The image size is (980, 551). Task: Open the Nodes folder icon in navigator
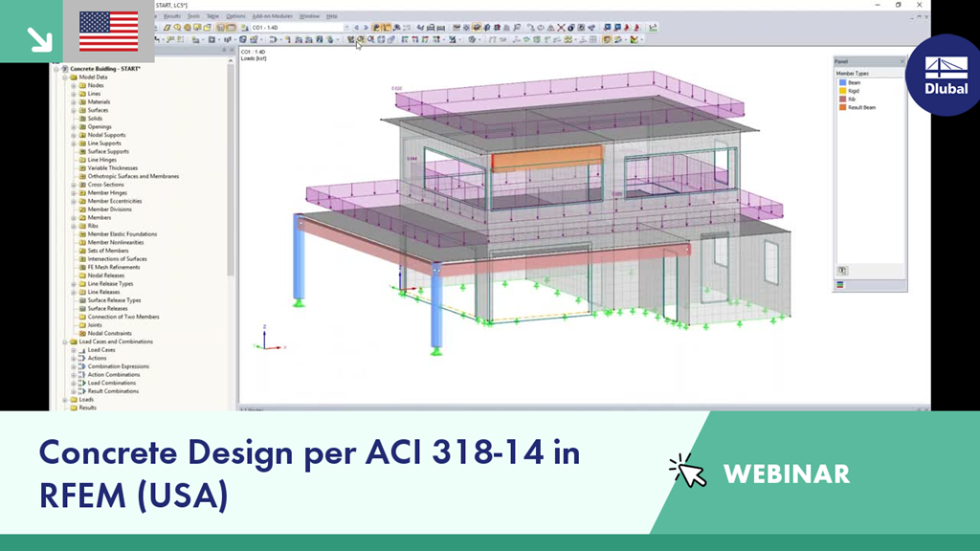[82, 85]
